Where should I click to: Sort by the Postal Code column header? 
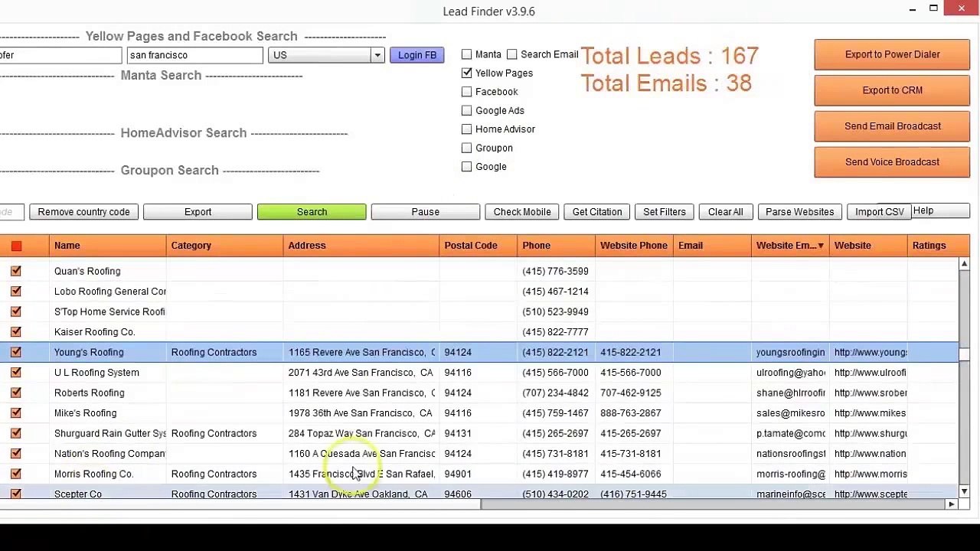click(x=479, y=246)
